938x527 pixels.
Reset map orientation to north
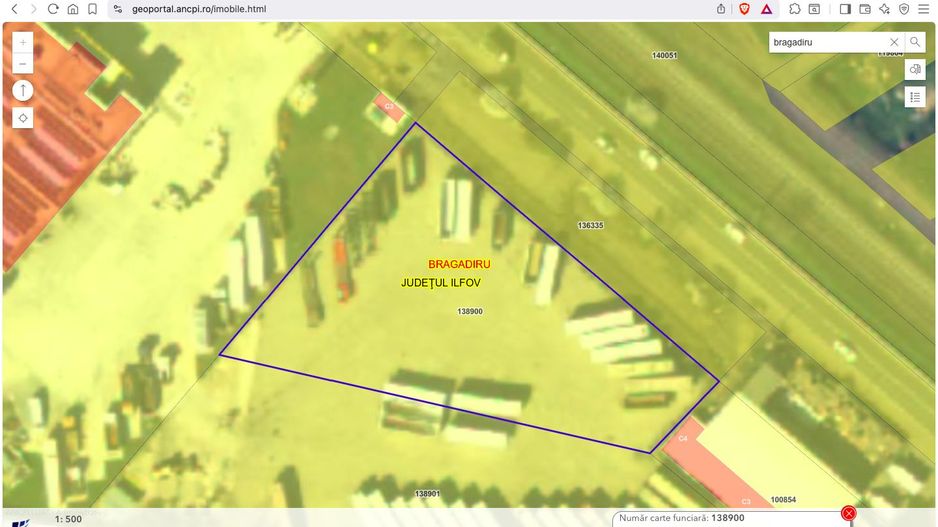tap(23, 91)
